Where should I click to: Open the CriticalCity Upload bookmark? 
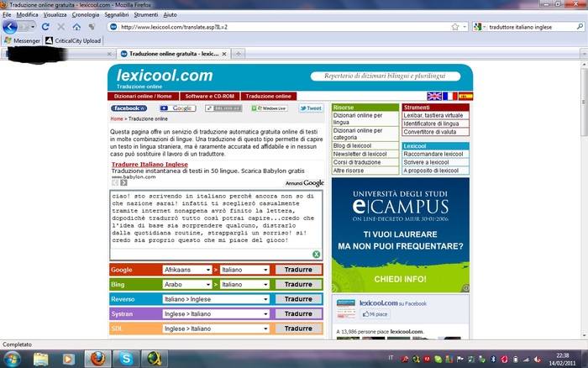(73, 40)
